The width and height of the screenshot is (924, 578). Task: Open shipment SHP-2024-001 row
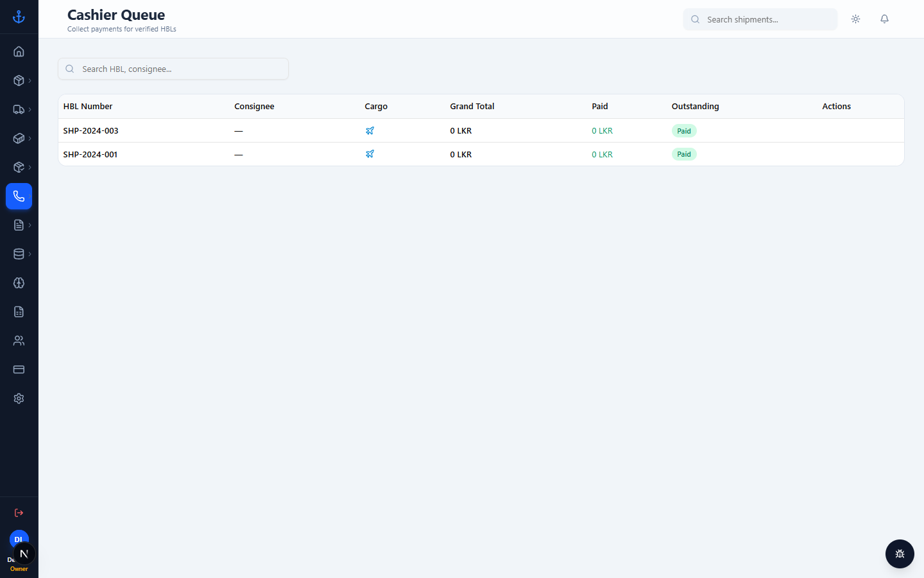coord(481,154)
